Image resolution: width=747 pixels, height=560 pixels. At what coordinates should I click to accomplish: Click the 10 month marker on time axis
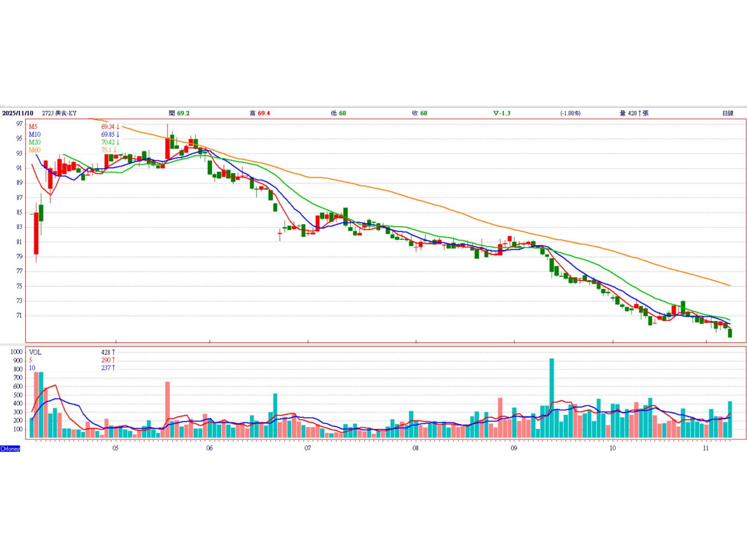(x=613, y=448)
